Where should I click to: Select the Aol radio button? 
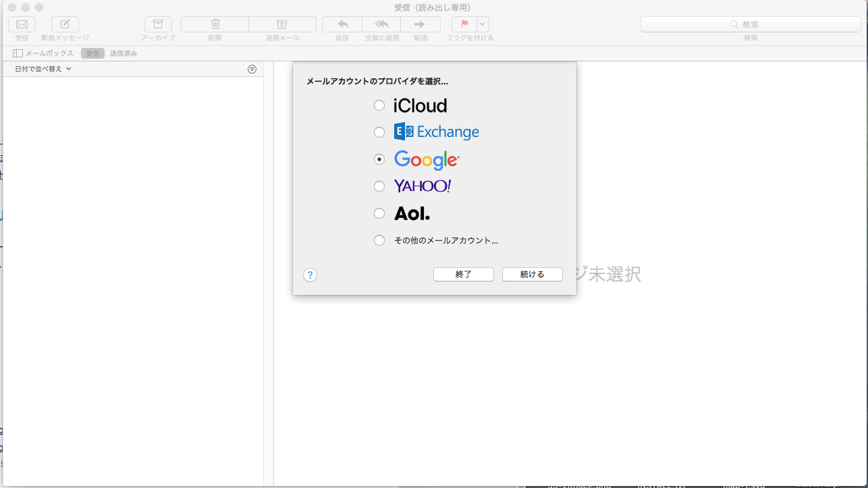[x=379, y=213]
